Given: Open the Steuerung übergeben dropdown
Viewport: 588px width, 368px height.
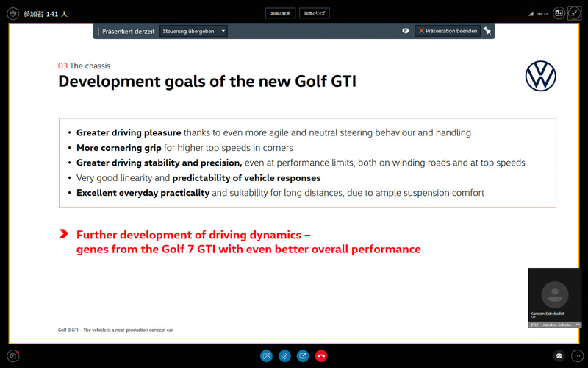Looking at the screenshot, I should click(193, 31).
